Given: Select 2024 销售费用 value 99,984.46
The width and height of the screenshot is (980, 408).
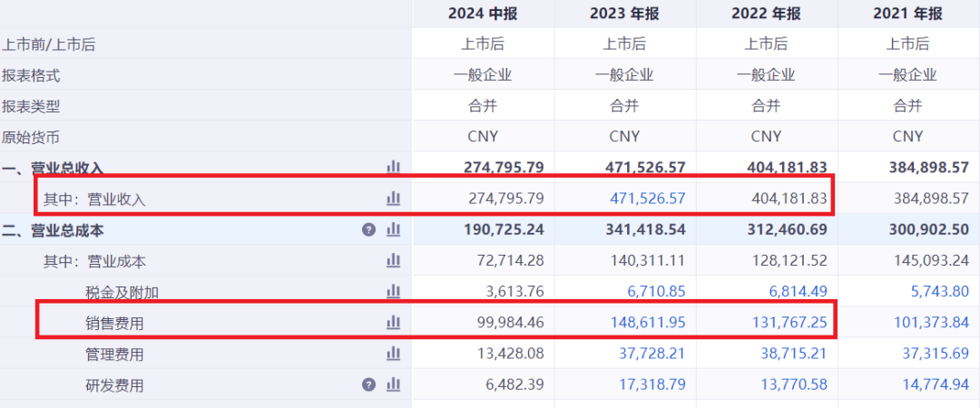Looking at the screenshot, I should [510, 323].
